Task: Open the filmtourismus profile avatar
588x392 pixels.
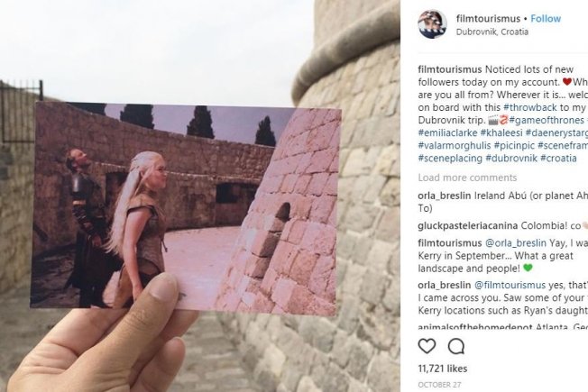Action: (x=432, y=24)
